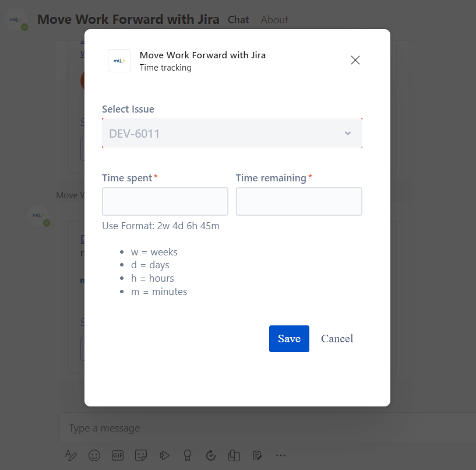This screenshot has width=476, height=470.
Task: Open the DEV-6011 issue dropdown
Action: click(348, 133)
